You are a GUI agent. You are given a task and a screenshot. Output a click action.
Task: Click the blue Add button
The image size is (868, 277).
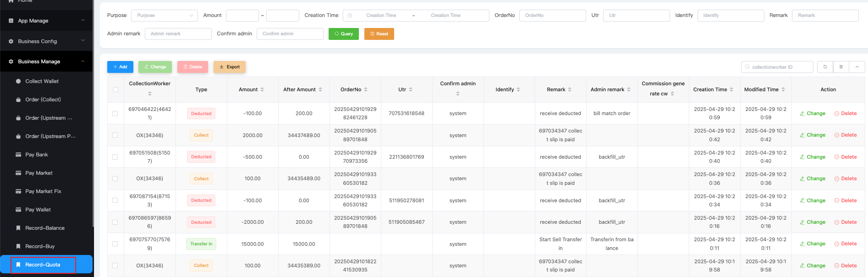point(120,67)
